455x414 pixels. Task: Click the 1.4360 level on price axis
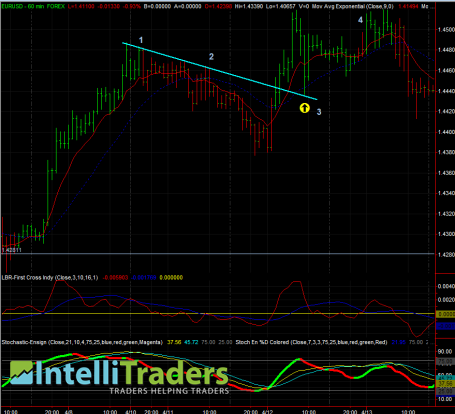(x=446, y=173)
